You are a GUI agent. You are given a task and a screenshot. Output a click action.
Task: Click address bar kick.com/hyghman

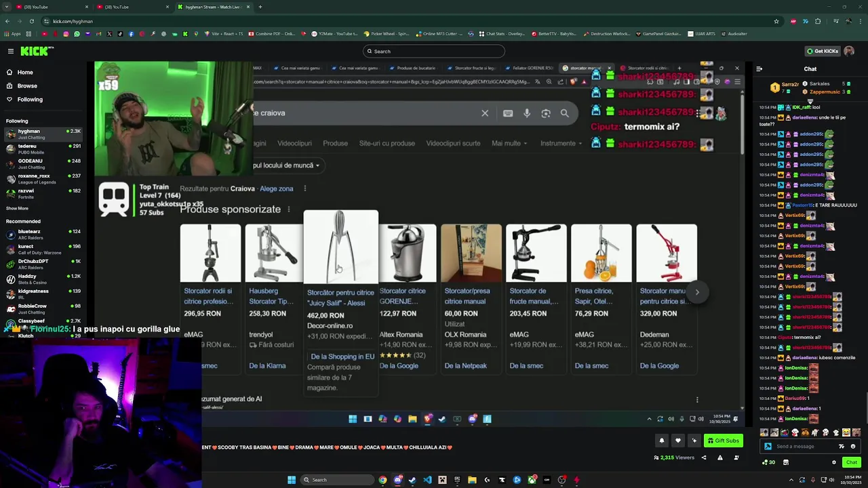click(x=407, y=21)
